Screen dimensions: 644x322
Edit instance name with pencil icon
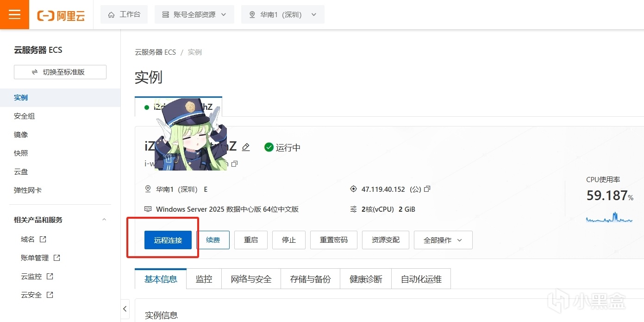246,147
